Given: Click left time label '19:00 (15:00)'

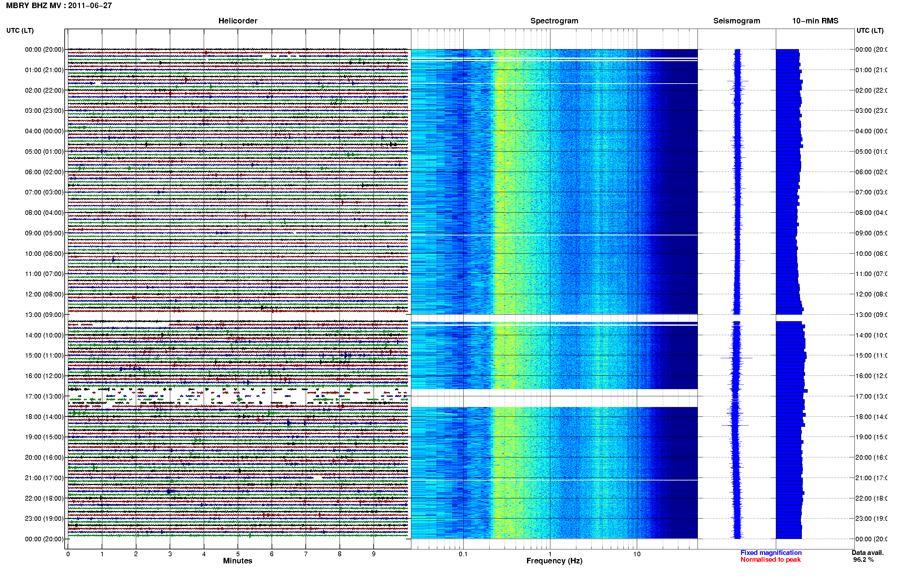Looking at the screenshot, I should (x=44, y=437).
